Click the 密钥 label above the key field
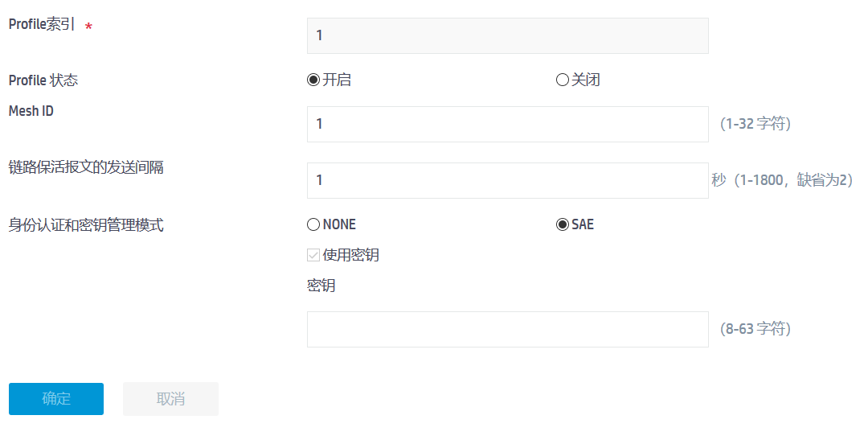Screen dimensions: 868x440 pyautogui.click(x=321, y=286)
